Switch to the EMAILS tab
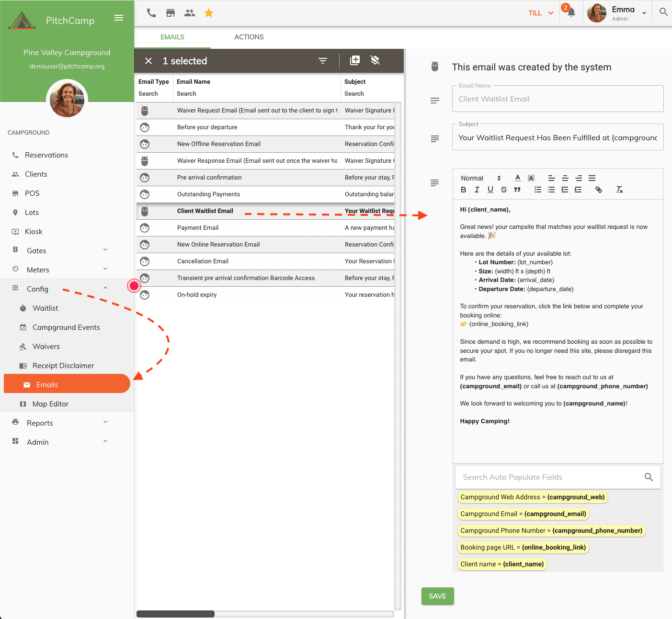 coord(172,37)
